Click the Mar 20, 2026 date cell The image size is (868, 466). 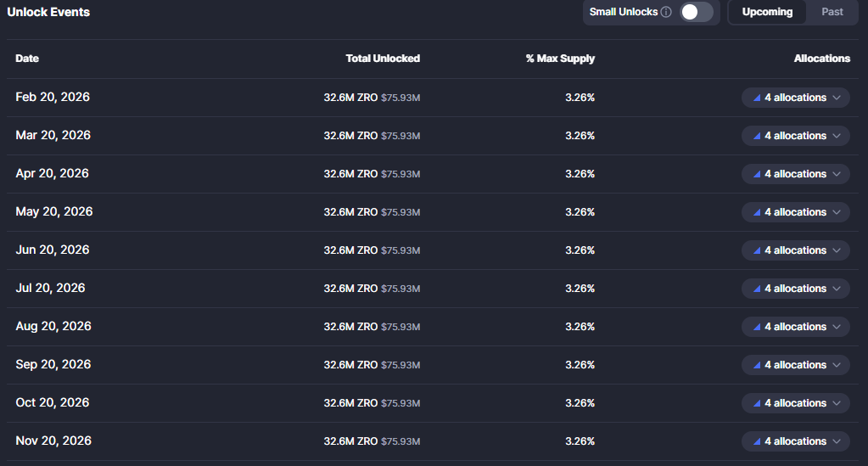pos(53,136)
